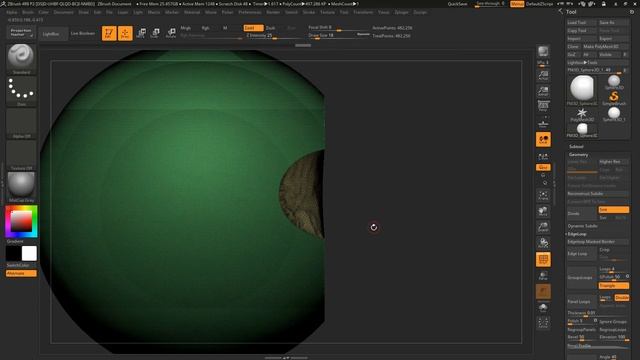Toggle the M material channel button
This screenshot has height=360, width=640.
click(x=225, y=28)
